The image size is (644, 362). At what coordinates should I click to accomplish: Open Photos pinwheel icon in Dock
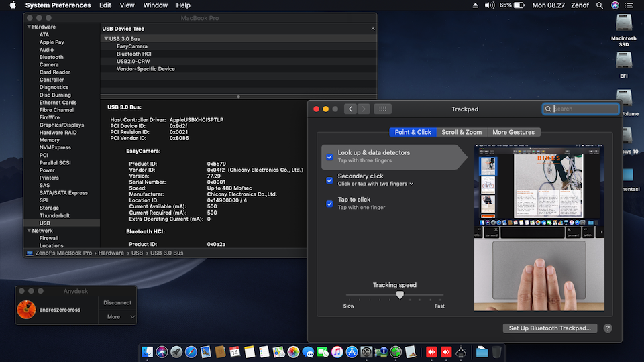tap(293, 352)
